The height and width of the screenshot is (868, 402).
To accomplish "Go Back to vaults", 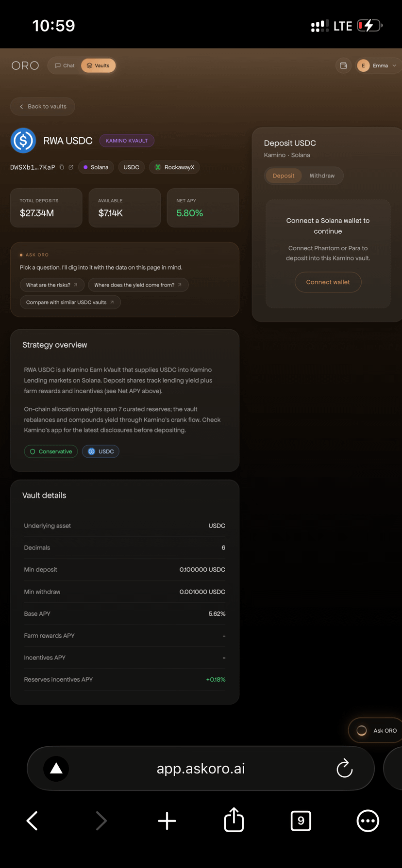I will click(43, 107).
